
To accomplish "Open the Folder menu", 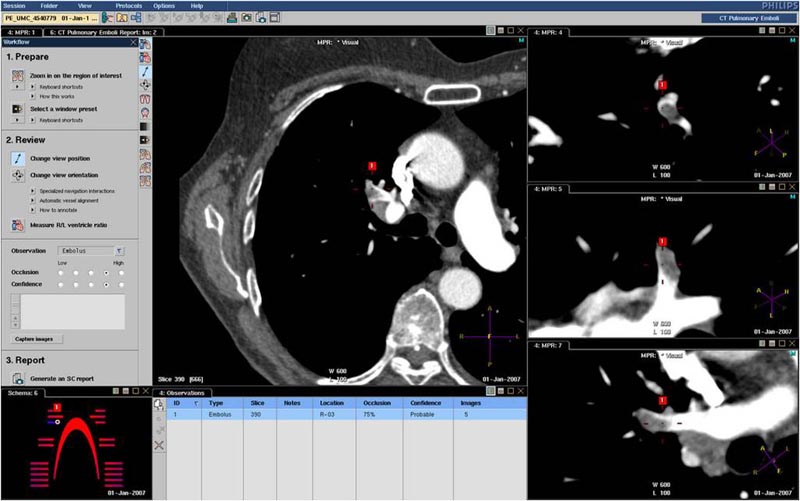I will (49, 6).
